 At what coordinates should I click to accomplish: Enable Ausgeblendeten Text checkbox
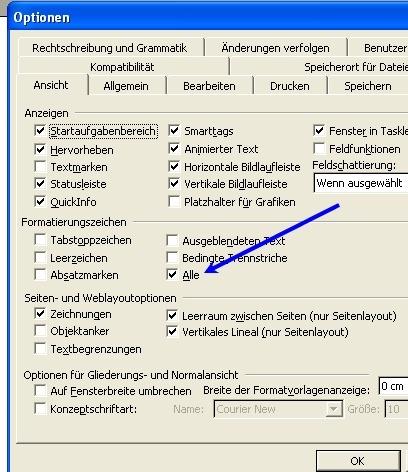coord(172,240)
